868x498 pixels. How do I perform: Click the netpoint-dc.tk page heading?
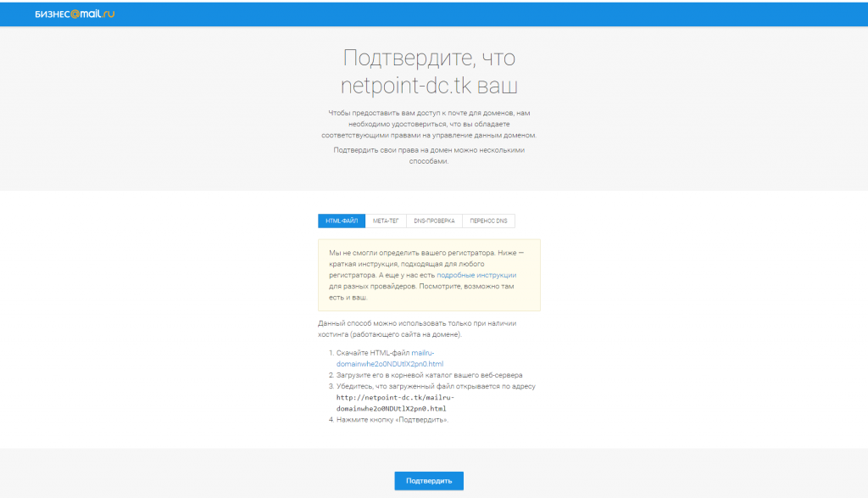[428, 87]
